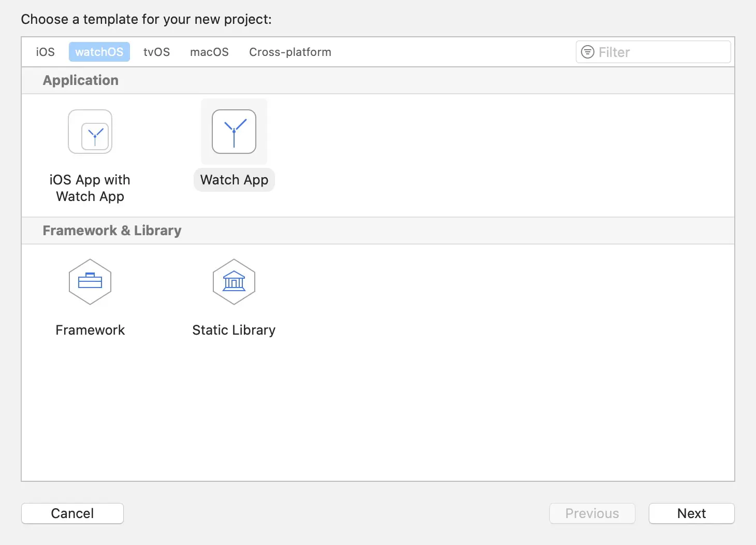Choose the Framework template icon
The image size is (756, 545).
pyautogui.click(x=90, y=282)
